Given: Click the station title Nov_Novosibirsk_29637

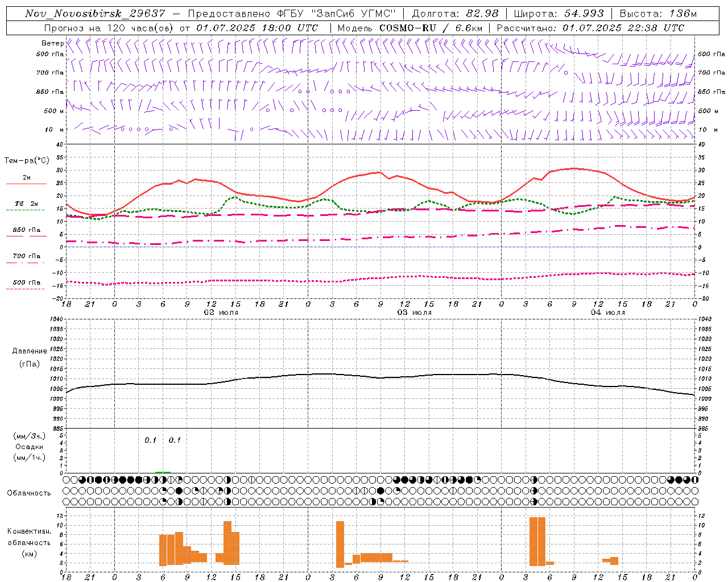Looking at the screenshot, I should coord(95,14).
